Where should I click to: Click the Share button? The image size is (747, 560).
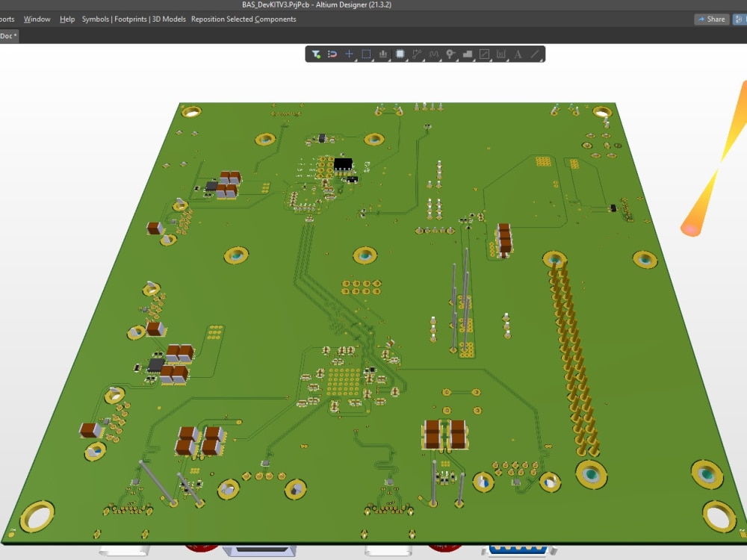click(710, 19)
